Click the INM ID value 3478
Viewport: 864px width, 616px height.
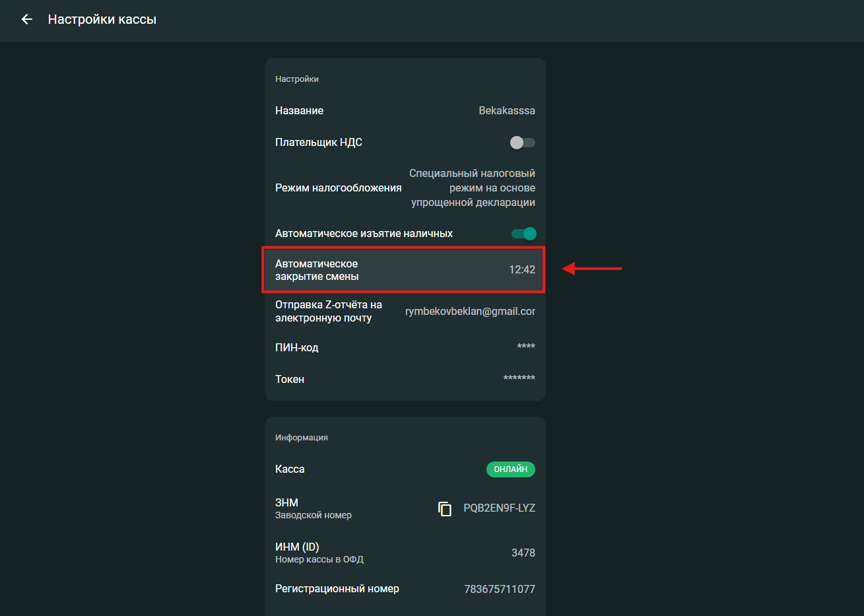pos(523,553)
